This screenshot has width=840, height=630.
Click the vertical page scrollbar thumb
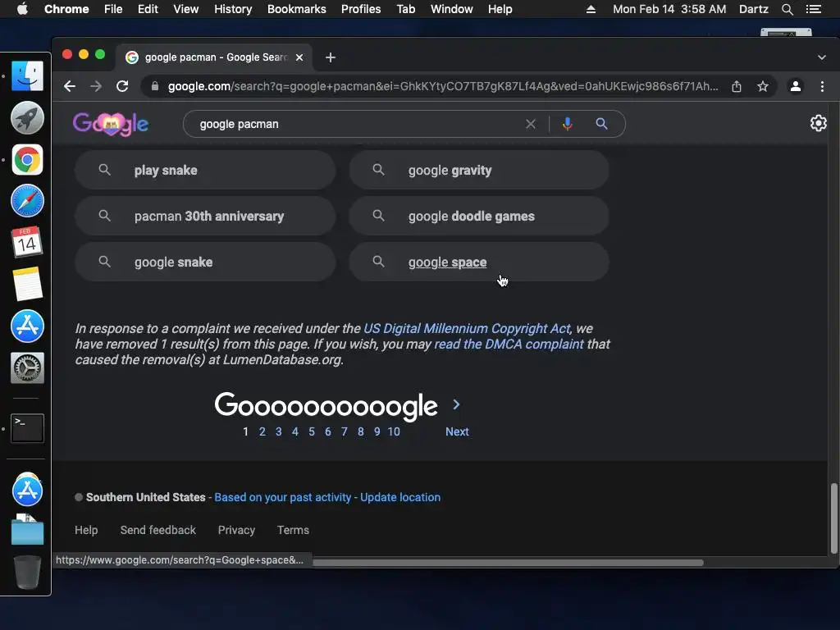pos(833,518)
